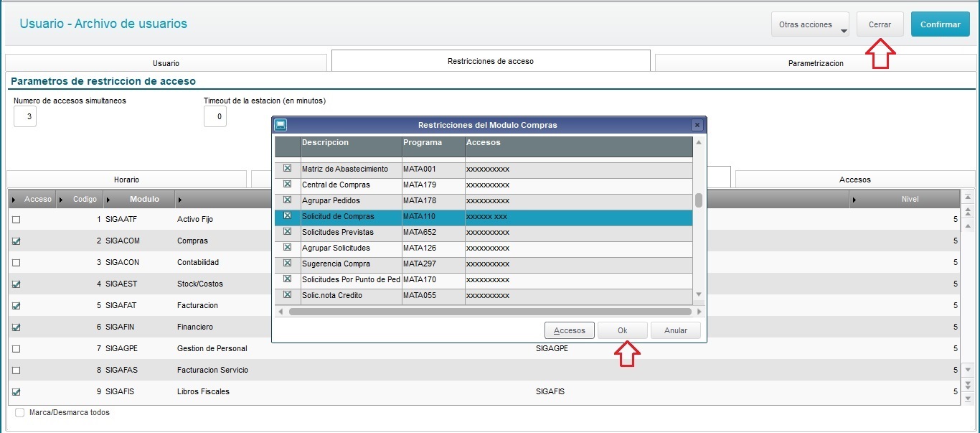Click the Accesos column header in dialog

pyautogui.click(x=579, y=146)
